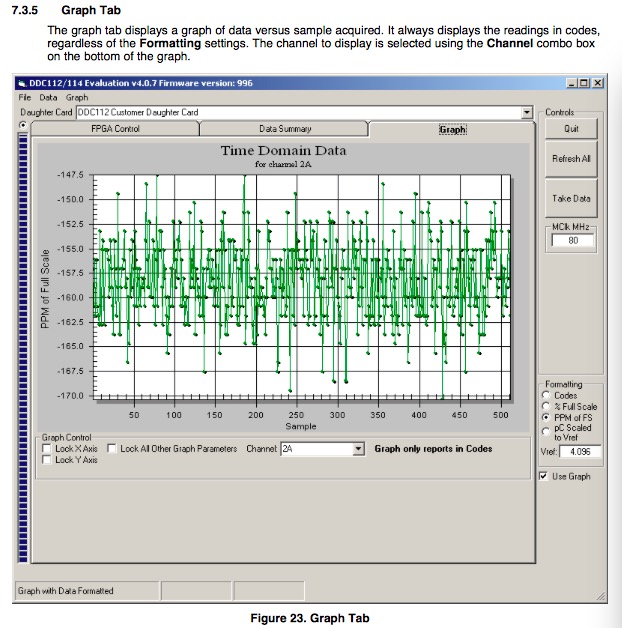The height and width of the screenshot is (628, 622).
Task: Toggle the Use Graph checkbox
Action: pos(543,476)
